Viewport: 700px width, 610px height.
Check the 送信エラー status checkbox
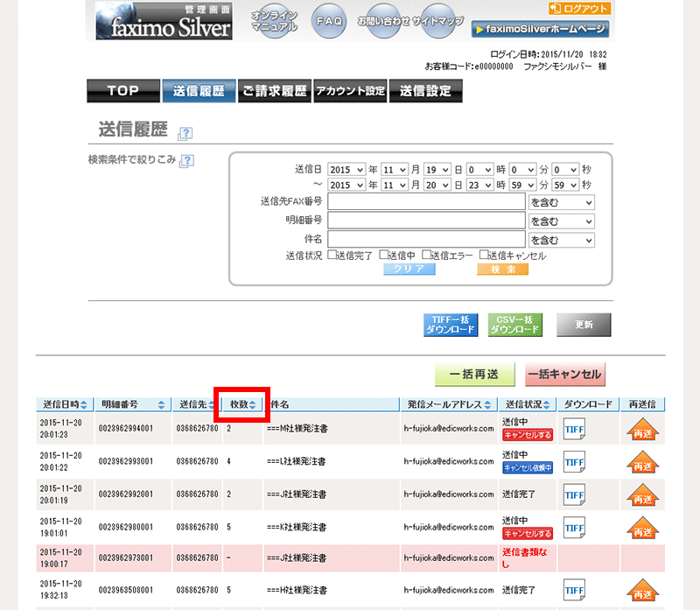coord(426,256)
